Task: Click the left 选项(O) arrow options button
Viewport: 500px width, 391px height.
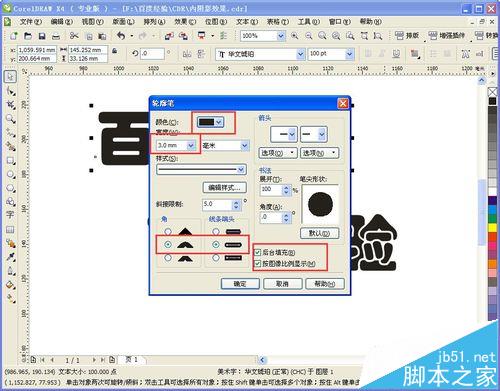Action: pyautogui.click(x=278, y=153)
